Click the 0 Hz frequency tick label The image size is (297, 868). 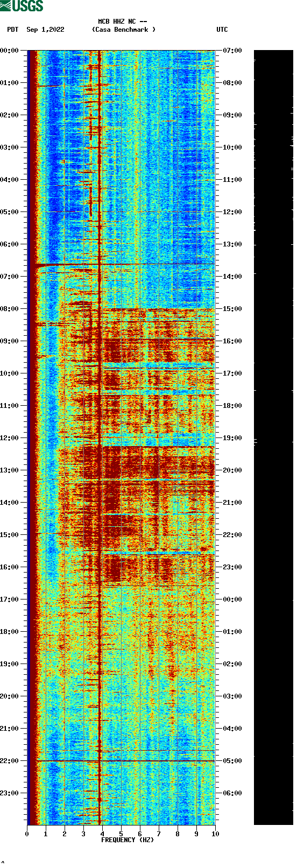(27, 834)
